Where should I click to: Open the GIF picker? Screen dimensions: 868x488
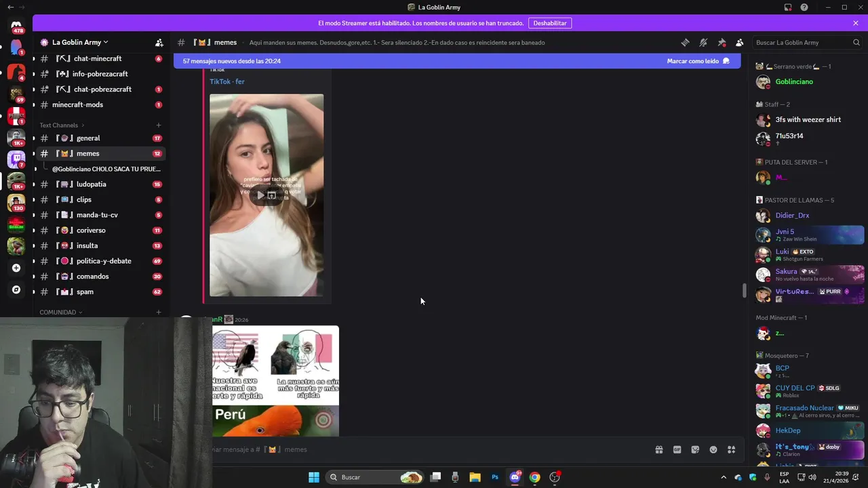point(677,449)
